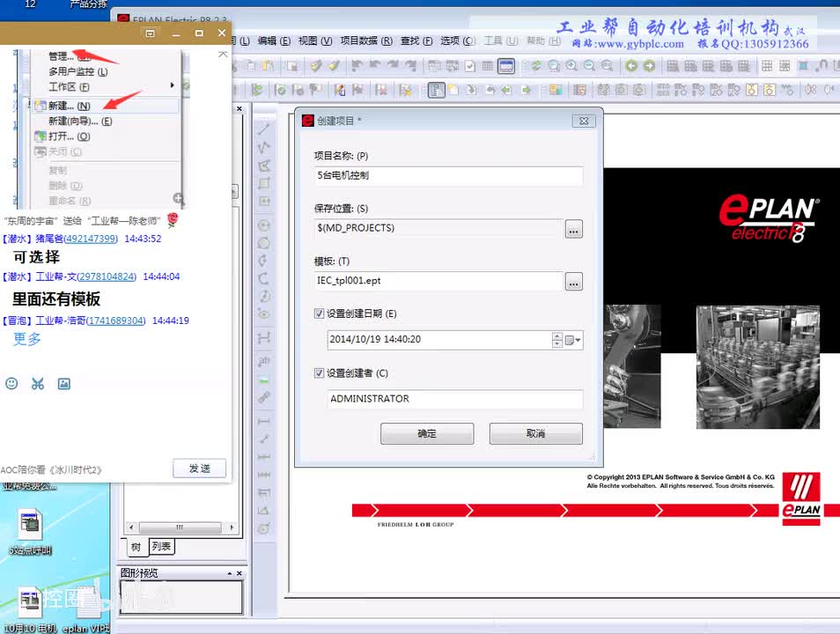Expand the 工作区 submenu arrow
The height and width of the screenshot is (634, 840).
172,85
